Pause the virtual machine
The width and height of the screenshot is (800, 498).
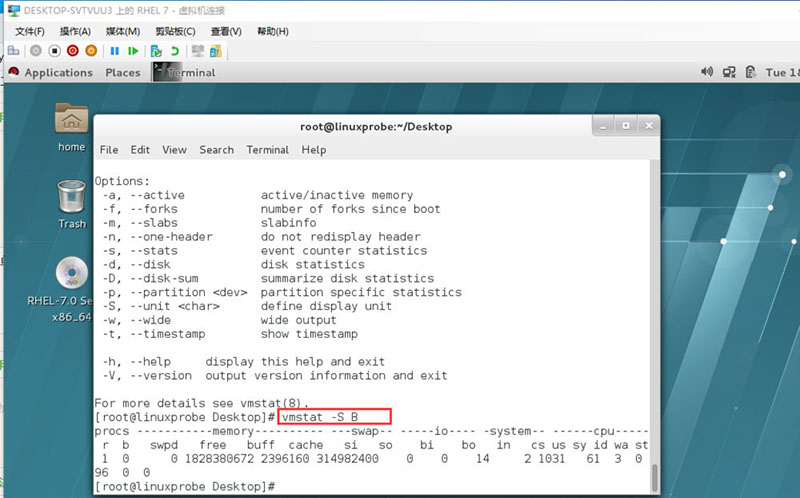click(x=115, y=50)
